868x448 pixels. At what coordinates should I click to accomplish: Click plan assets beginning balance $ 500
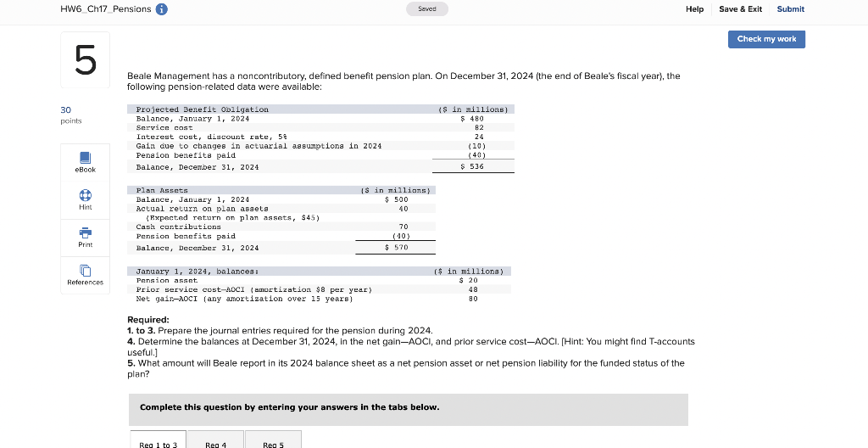click(397, 199)
